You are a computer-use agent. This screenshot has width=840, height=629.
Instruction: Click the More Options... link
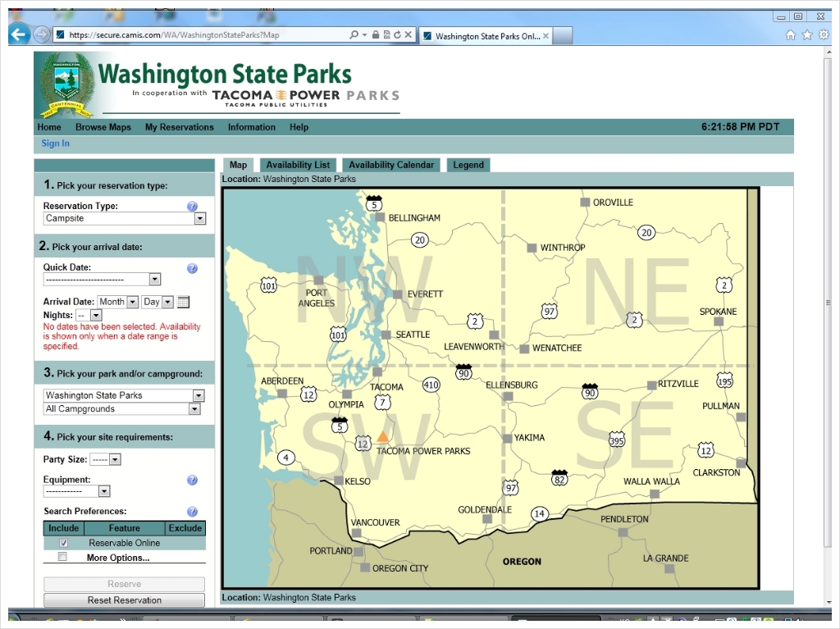tap(118, 558)
